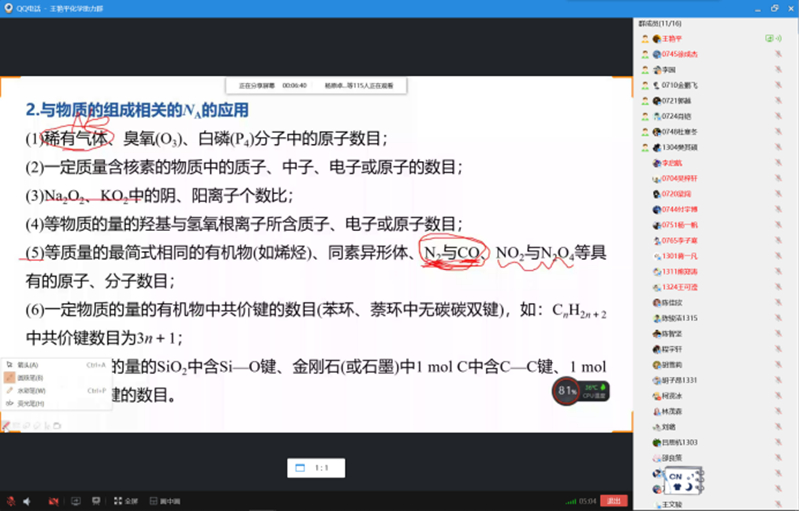Click the green sharing icon beside first member
Image resolution: width=800 pixels, height=511 pixels.
coord(768,38)
